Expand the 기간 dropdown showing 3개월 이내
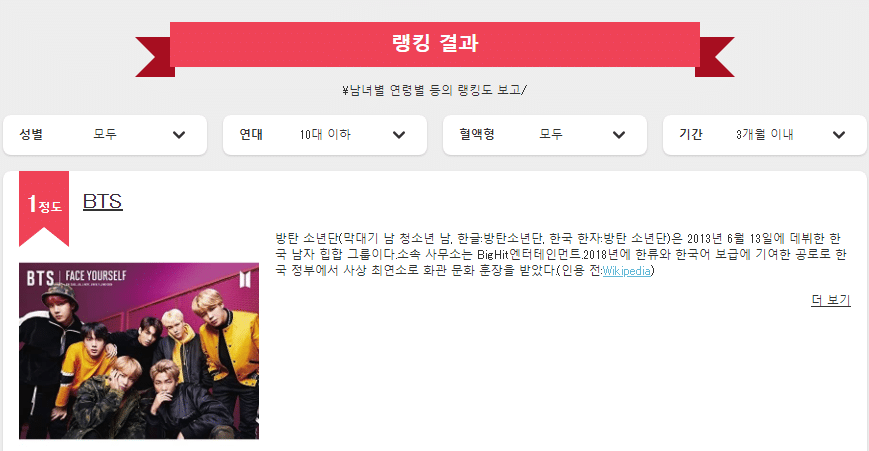The height and width of the screenshot is (451, 869). point(765,135)
